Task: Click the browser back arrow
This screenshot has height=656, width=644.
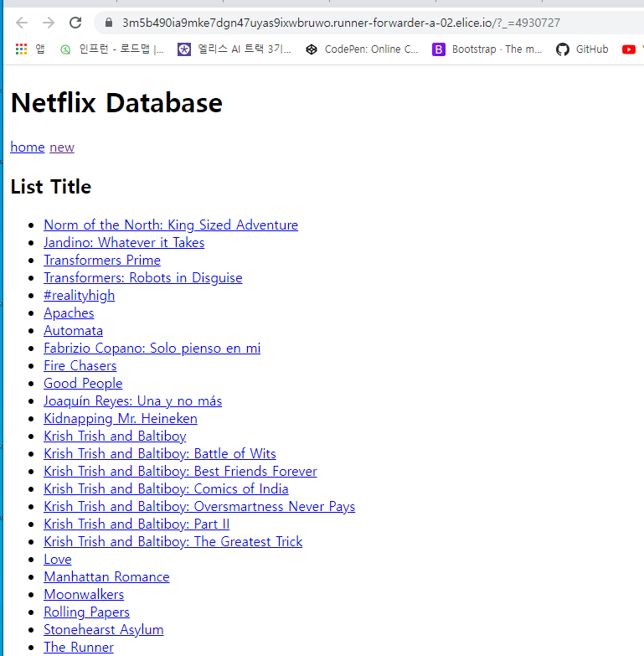Action: click(x=21, y=23)
